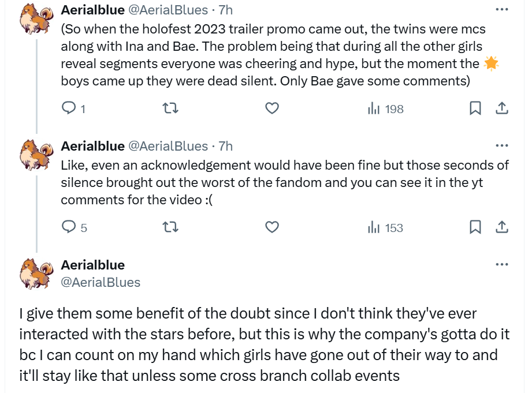532x393 pixels.
Task: Reply to the holofest trailer tweet
Action: (x=69, y=108)
